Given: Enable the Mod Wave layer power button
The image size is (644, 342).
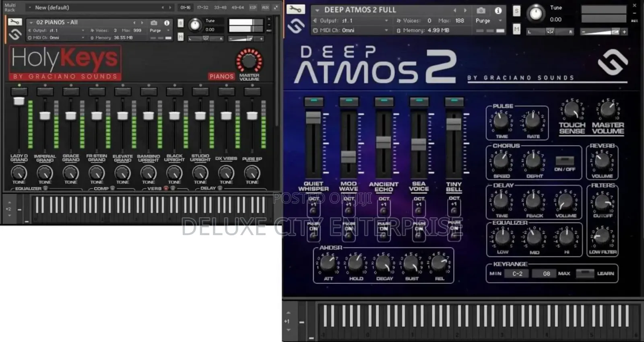Looking at the screenshot, I should tap(349, 101).
